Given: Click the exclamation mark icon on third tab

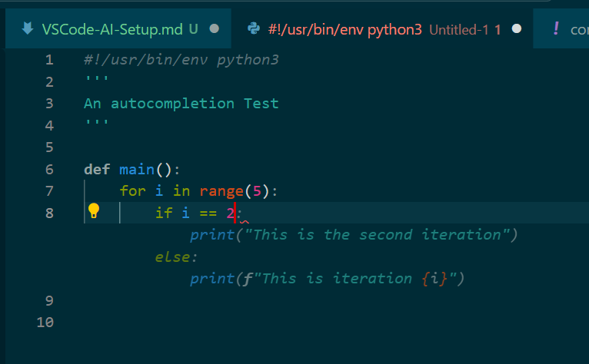Looking at the screenshot, I should point(556,29).
